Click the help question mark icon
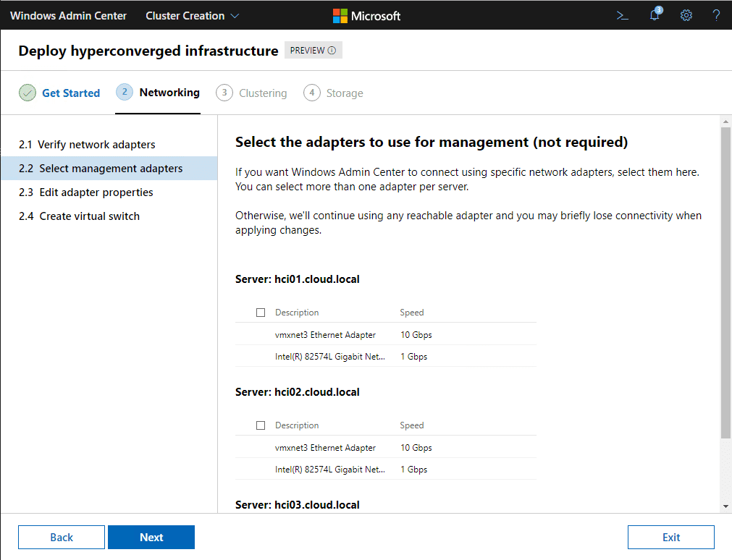Screen dimensions: 732x560 (716, 15)
